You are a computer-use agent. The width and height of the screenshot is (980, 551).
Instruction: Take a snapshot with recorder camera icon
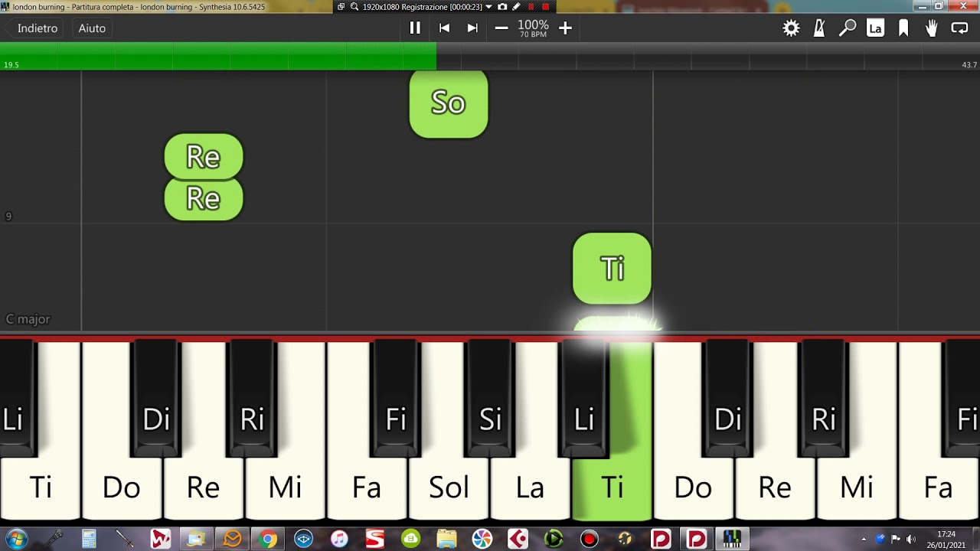coord(502,7)
